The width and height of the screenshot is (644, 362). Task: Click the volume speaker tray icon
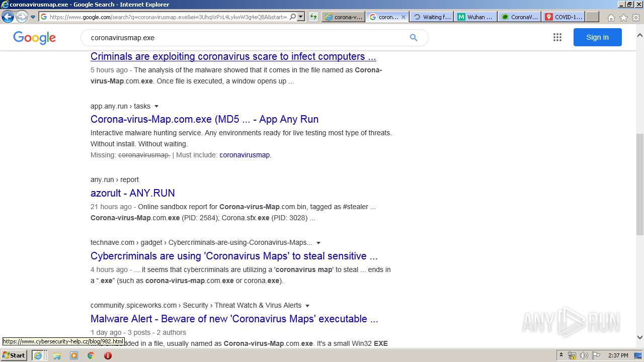click(x=584, y=355)
